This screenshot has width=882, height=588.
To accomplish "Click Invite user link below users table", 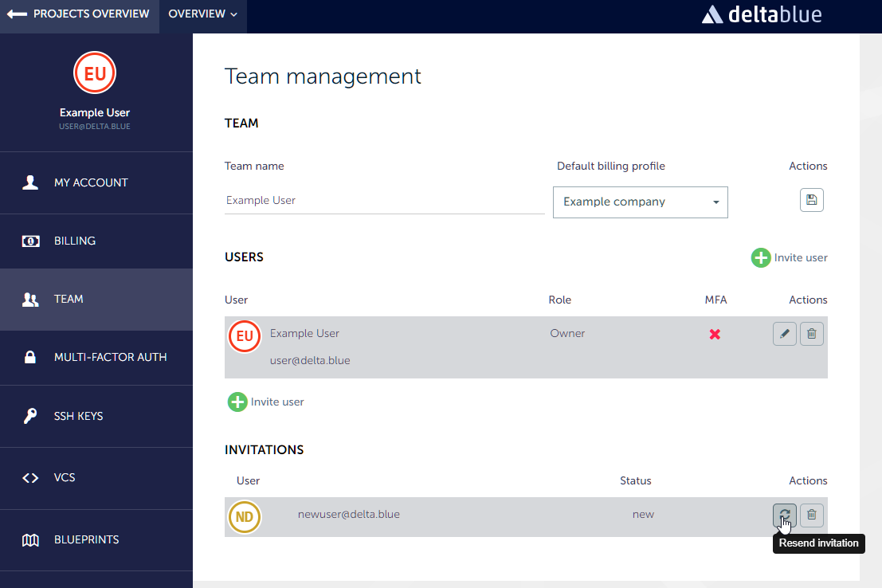I will tap(276, 402).
